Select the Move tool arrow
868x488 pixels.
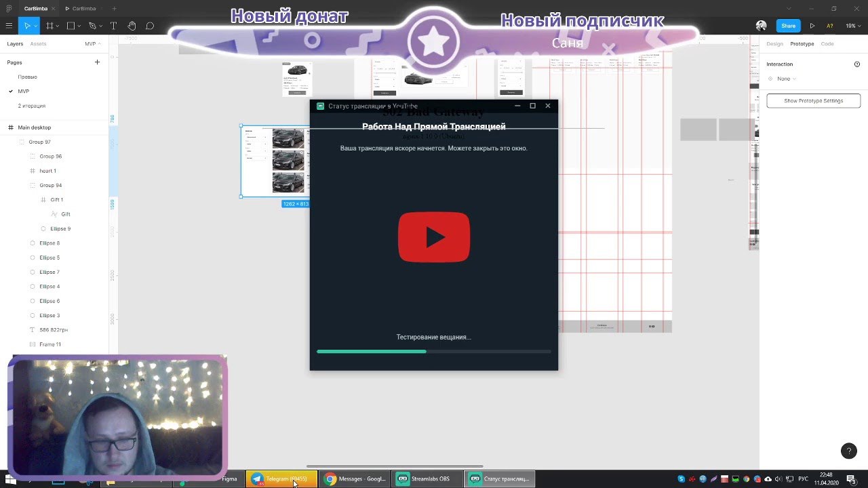click(x=26, y=26)
